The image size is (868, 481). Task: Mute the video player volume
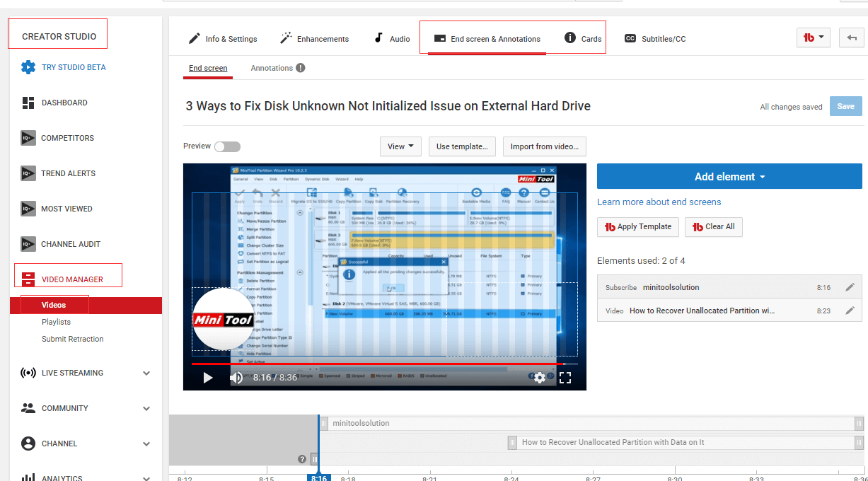(x=236, y=378)
